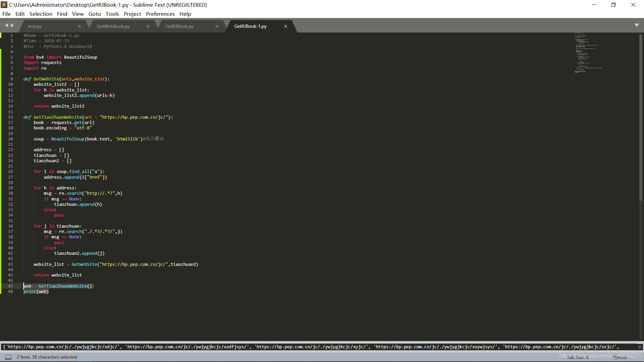Click the 'website_list = GetWebSite' line
644x362 pixels.
(x=116, y=264)
